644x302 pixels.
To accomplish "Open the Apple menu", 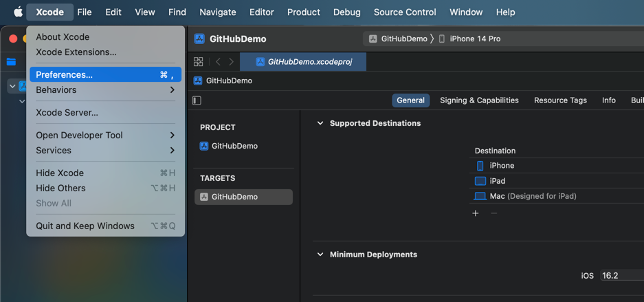I will coord(19,12).
